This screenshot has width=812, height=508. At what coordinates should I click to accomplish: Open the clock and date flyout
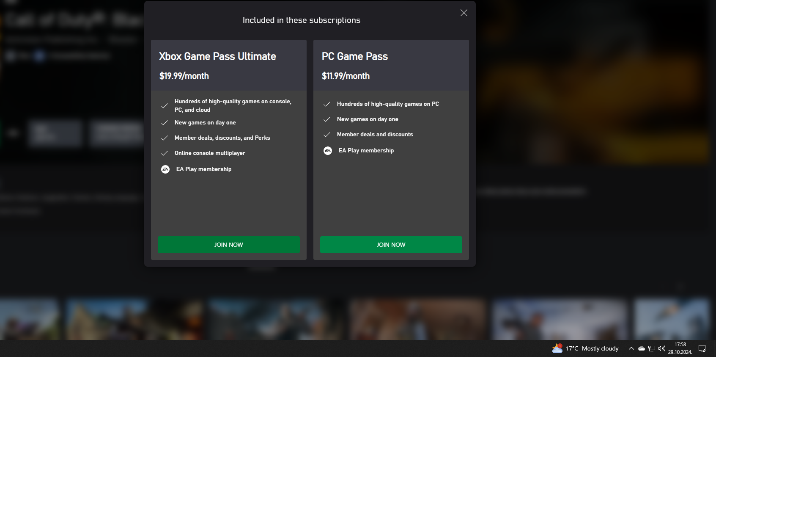coord(680,348)
